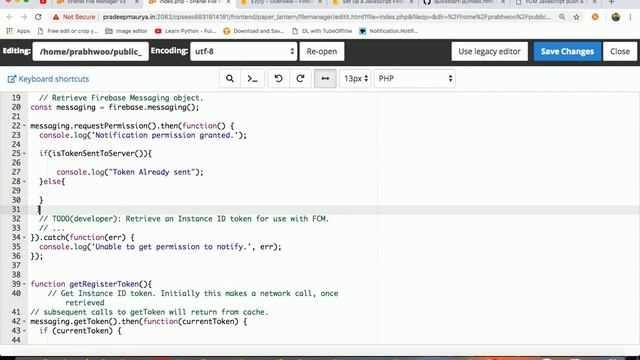Go back in the browser
Image resolution: width=640 pixels, height=360 pixels.
click(10, 17)
